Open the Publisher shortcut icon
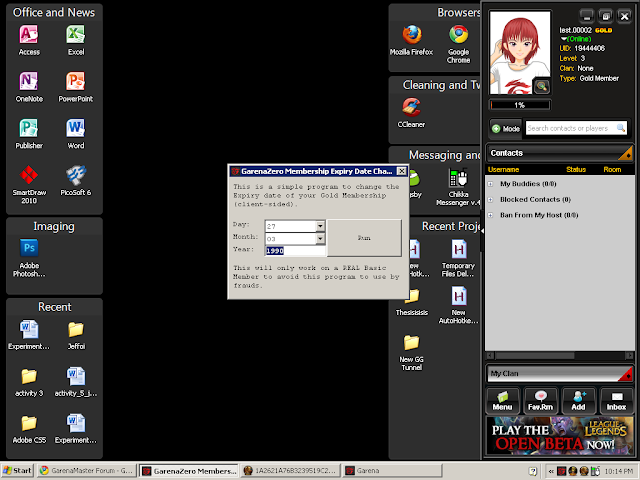 click(x=29, y=133)
